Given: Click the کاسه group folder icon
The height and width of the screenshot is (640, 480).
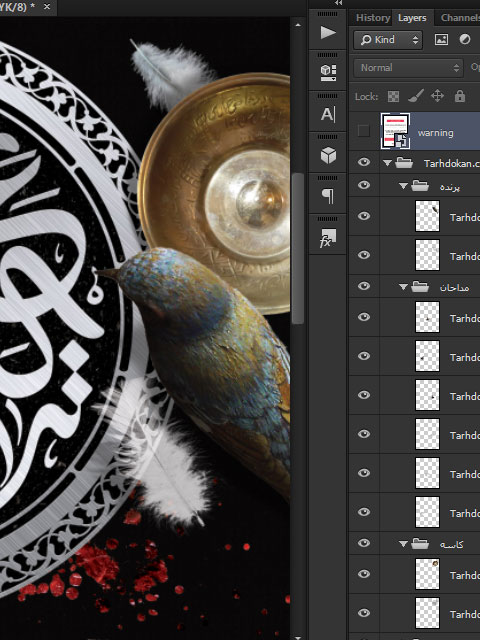Looking at the screenshot, I should coord(420,544).
